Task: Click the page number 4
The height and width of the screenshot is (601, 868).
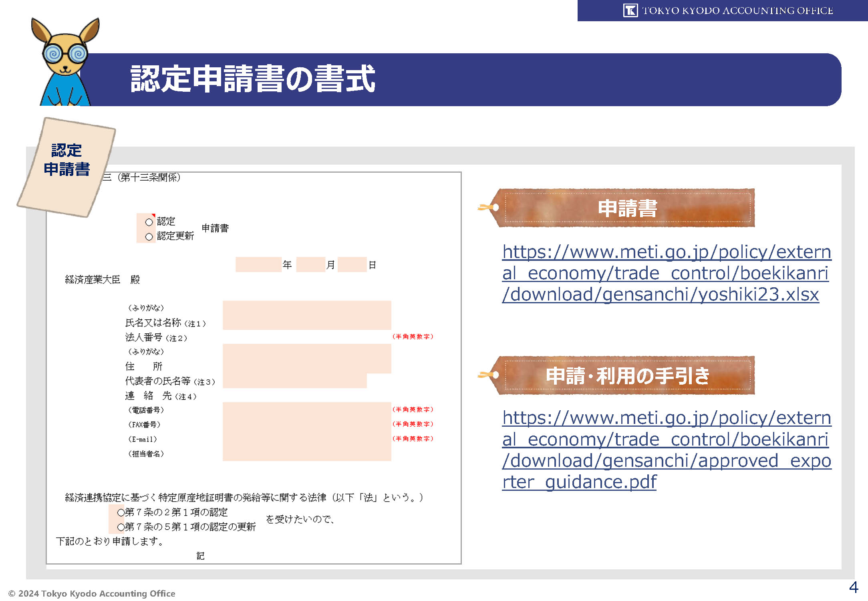Action: coord(854,587)
